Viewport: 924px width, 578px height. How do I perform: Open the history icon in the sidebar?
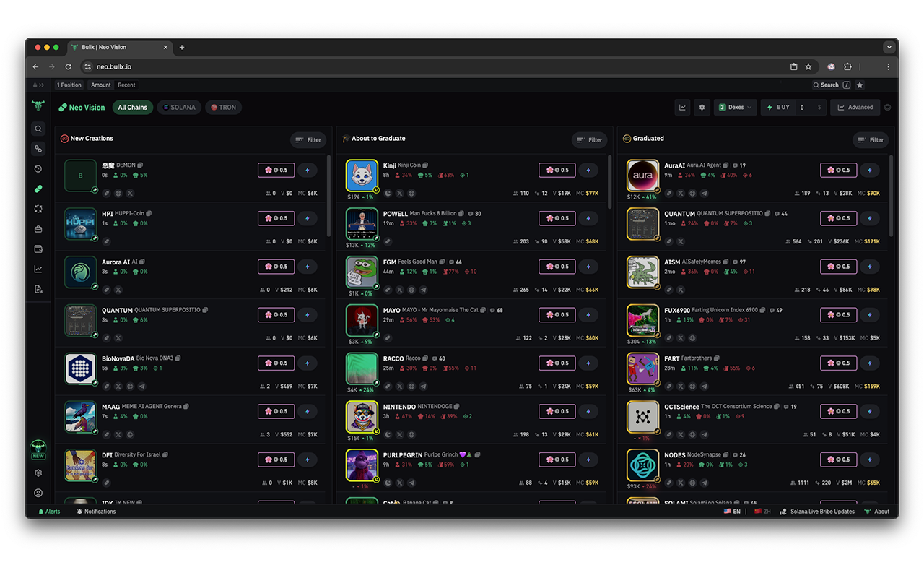(x=38, y=168)
